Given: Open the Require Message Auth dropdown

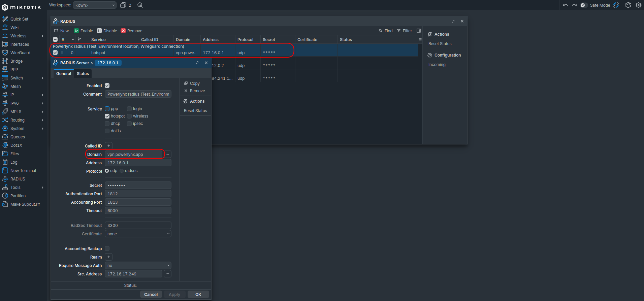Looking at the screenshot, I should coord(138,266).
